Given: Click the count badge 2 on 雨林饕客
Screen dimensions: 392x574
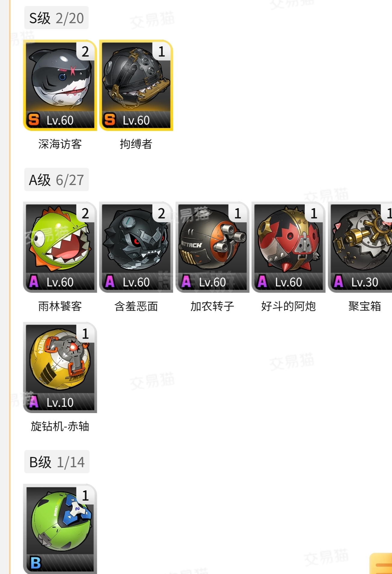Looking at the screenshot, I should pyautogui.click(x=85, y=214).
